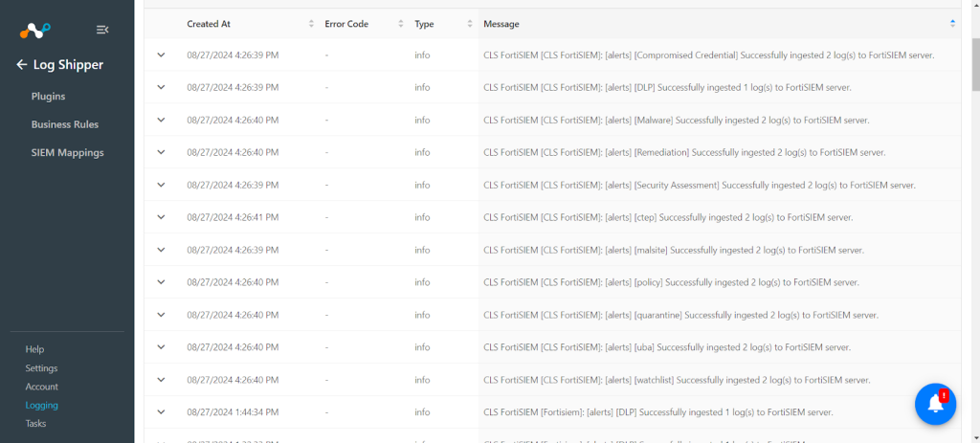Open Tasks from sidebar
Viewport: 980px width, 443px height.
[35, 424]
